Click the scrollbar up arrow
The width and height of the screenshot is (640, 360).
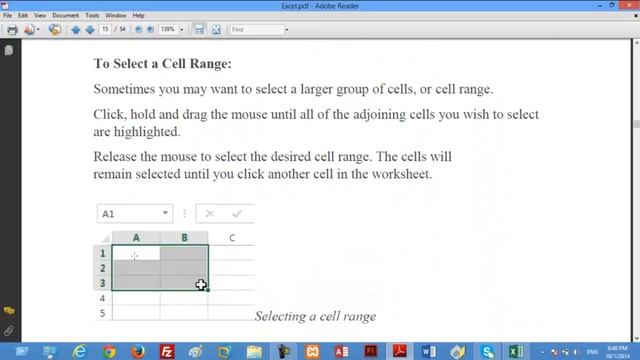[636, 42]
